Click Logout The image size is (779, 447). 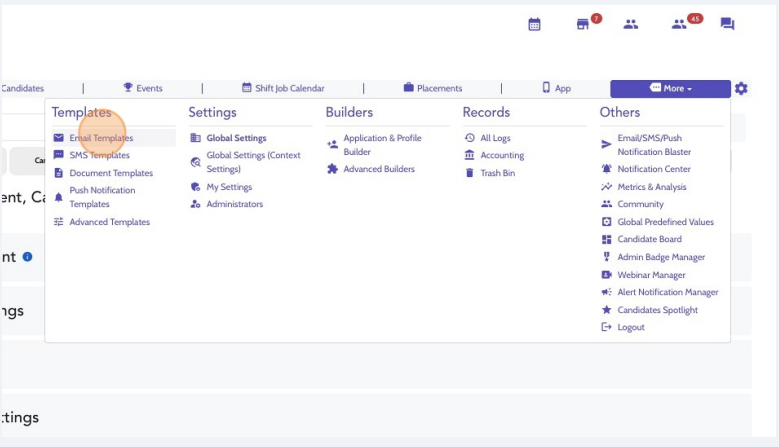pyautogui.click(x=631, y=327)
